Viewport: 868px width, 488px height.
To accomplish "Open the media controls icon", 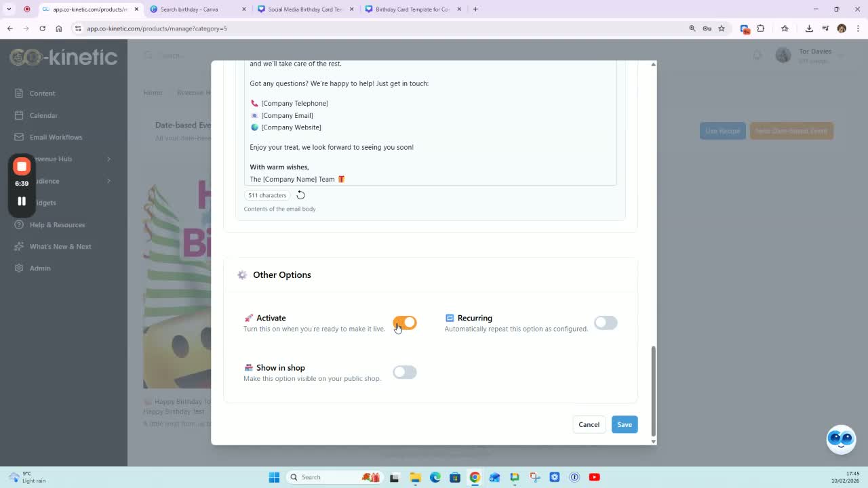I will pos(825,28).
